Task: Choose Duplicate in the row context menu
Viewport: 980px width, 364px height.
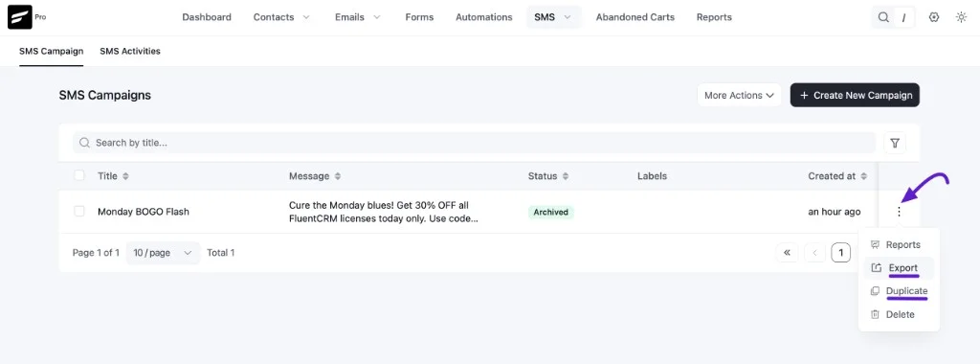Action: (899, 291)
